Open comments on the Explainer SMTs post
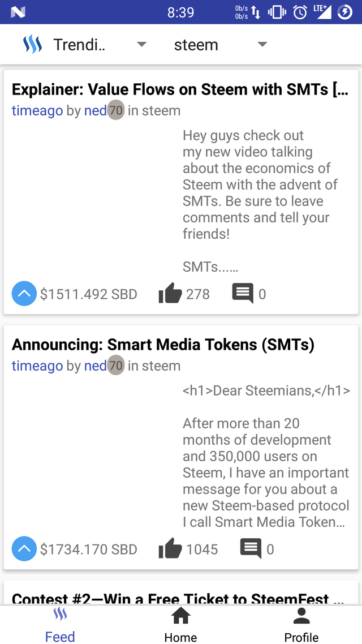This screenshot has height=644, width=362. coord(243,293)
